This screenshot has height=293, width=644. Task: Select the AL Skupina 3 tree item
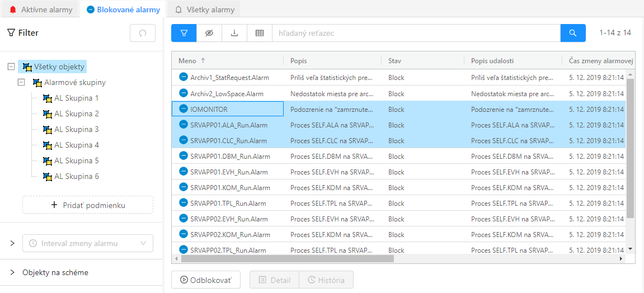pyautogui.click(x=76, y=129)
